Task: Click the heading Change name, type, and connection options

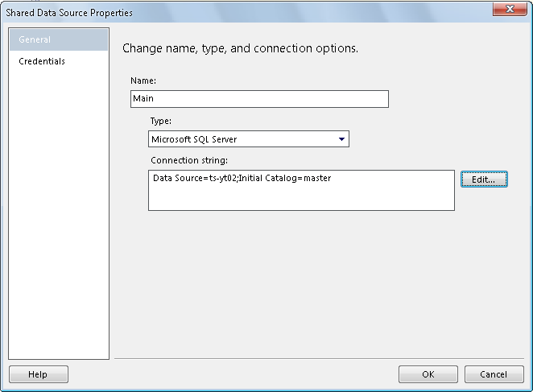Action: click(240, 48)
